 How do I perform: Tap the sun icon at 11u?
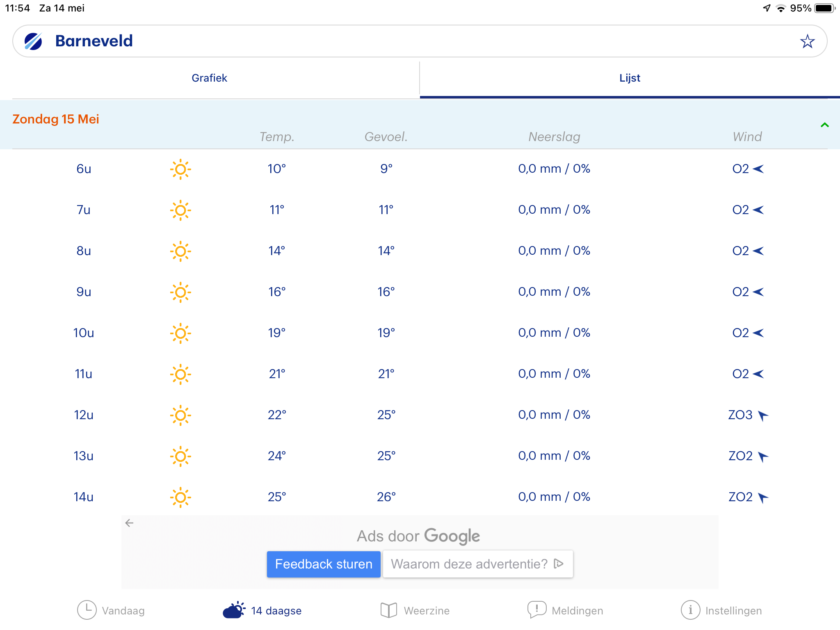pos(180,374)
